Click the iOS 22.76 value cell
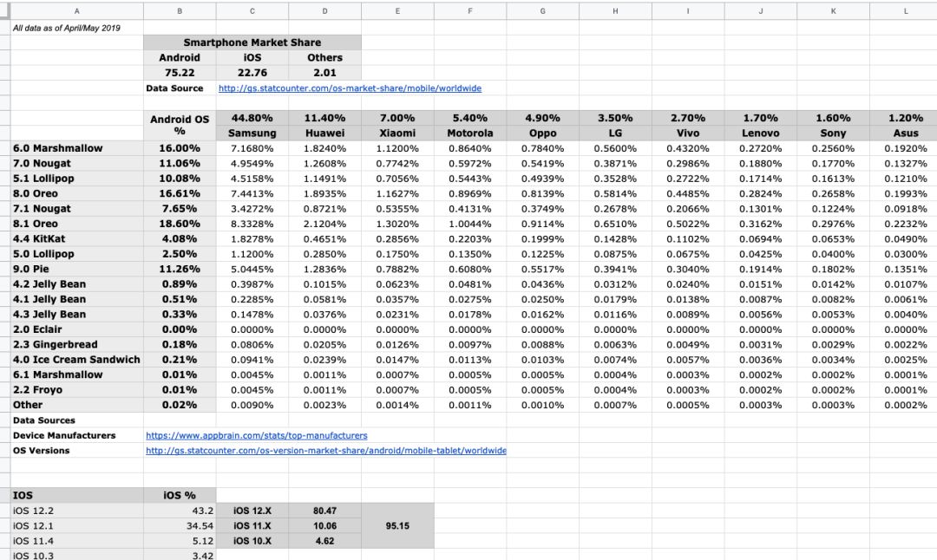This screenshot has width=937, height=560. tap(252, 73)
